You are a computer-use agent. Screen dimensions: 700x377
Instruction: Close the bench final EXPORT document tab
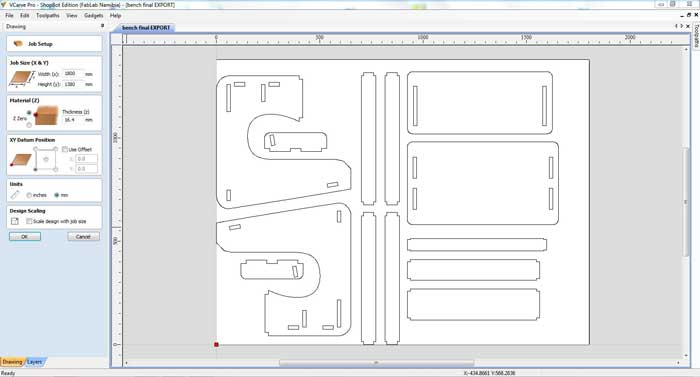point(688,26)
